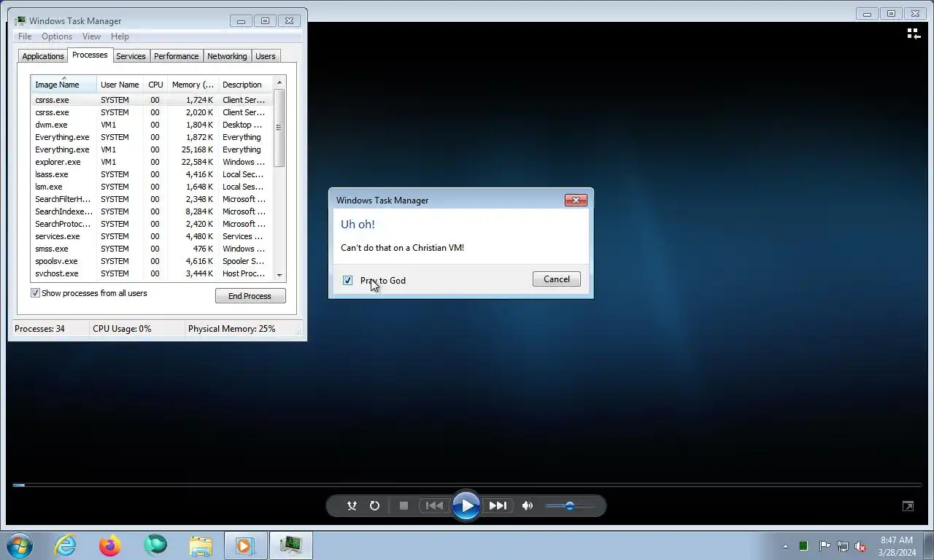Open Task Manager Options menu
The width and height of the screenshot is (934, 560).
coord(57,36)
